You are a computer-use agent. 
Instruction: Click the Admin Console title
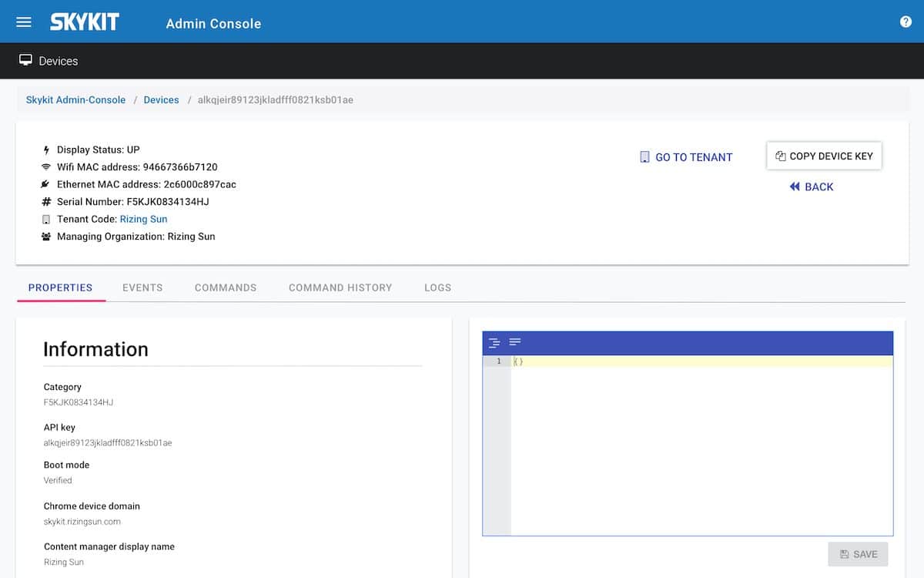coord(213,24)
